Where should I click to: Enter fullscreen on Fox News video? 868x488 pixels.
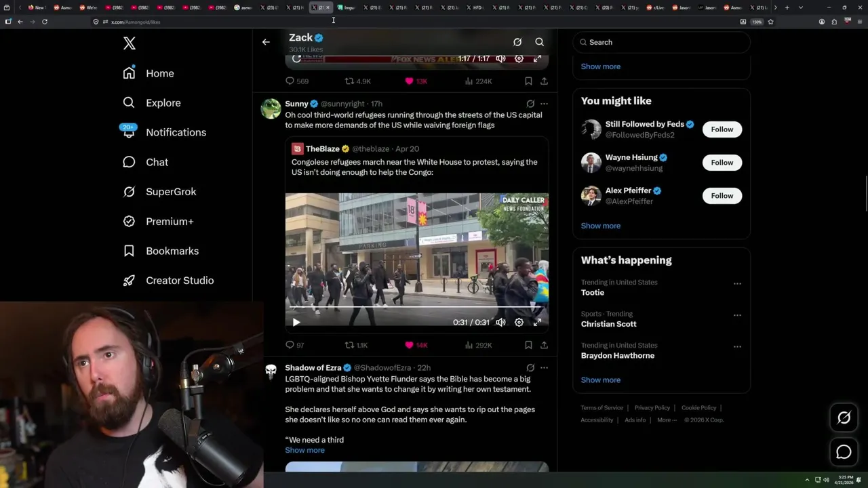[x=537, y=59]
